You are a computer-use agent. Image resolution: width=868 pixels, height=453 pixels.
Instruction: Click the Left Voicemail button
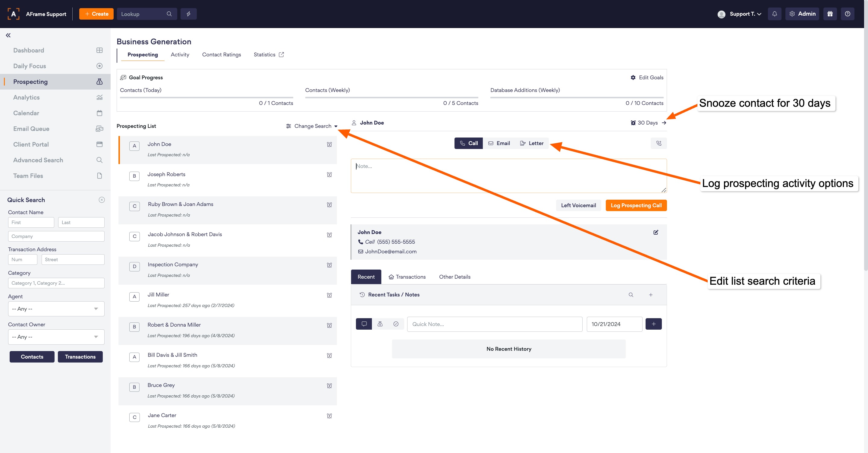(578, 205)
